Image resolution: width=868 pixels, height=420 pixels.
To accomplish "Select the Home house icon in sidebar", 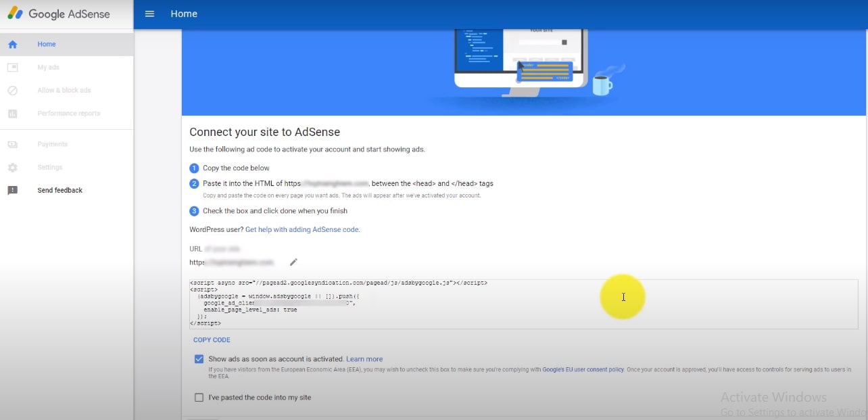I will click(12, 45).
